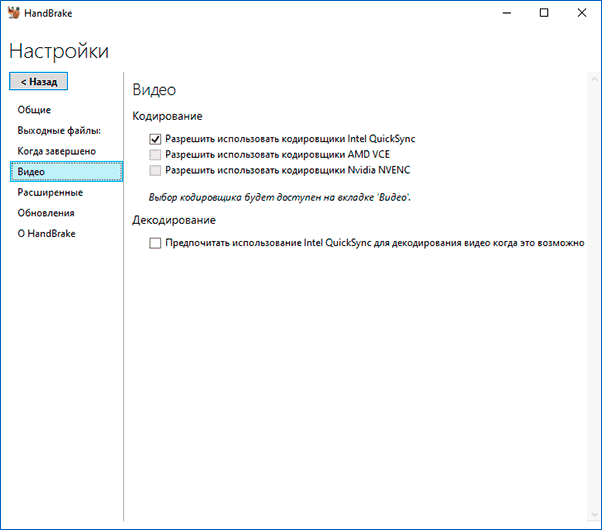Open the 'Когда завершено' settings section
This screenshot has width=602, height=530.
(x=56, y=151)
